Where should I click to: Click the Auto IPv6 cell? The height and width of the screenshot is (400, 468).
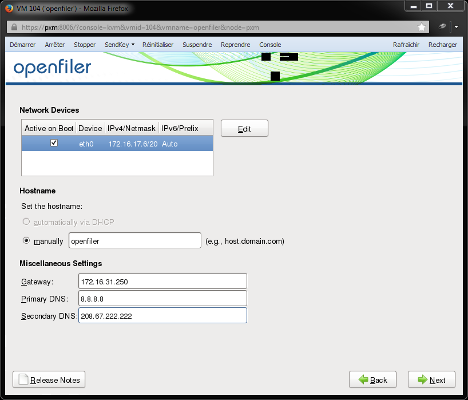pos(170,144)
